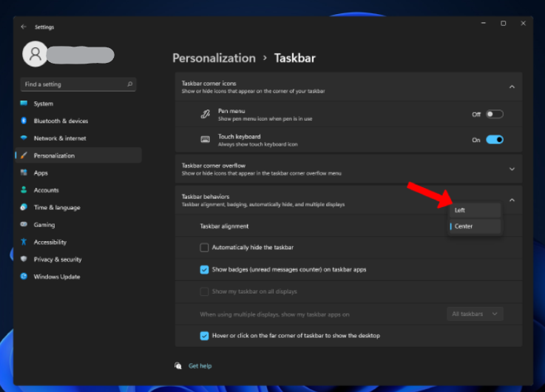Collapse Taskbar behaviors section chevron

512,200
